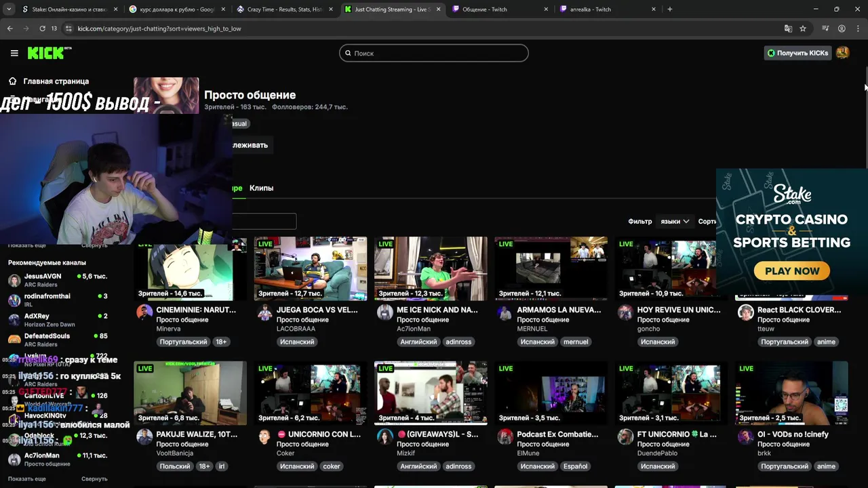Click the KICK logo
The width and height of the screenshot is (868, 488).
(50, 53)
